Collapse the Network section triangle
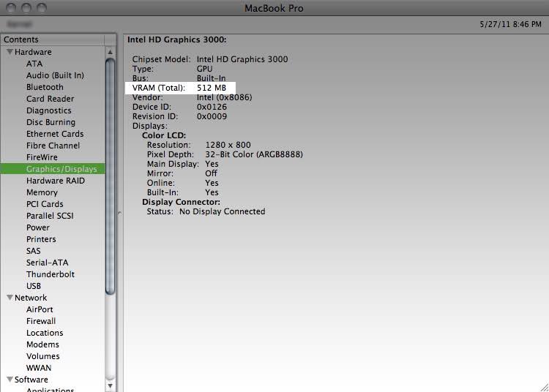This screenshot has width=549, height=392. click(x=10, y=298)
